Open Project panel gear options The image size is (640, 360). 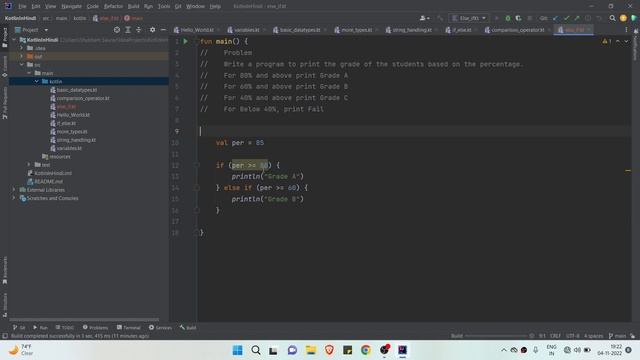pos(152,30)
